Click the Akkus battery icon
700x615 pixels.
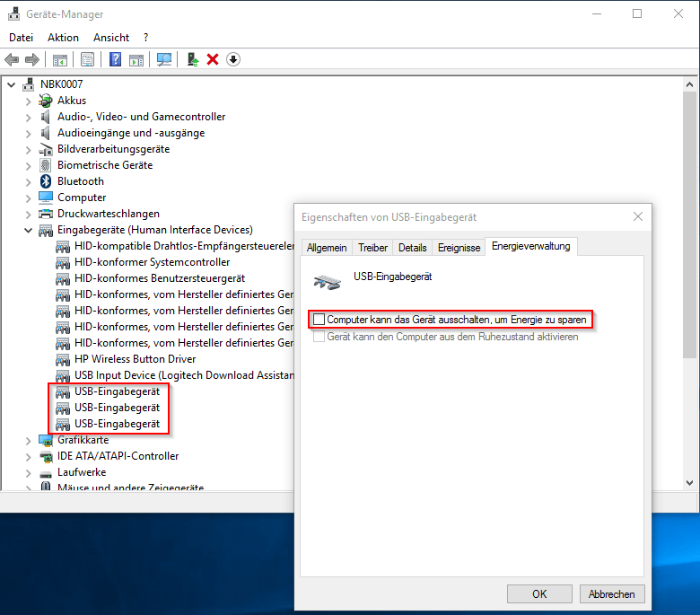[x=46, y=101]
